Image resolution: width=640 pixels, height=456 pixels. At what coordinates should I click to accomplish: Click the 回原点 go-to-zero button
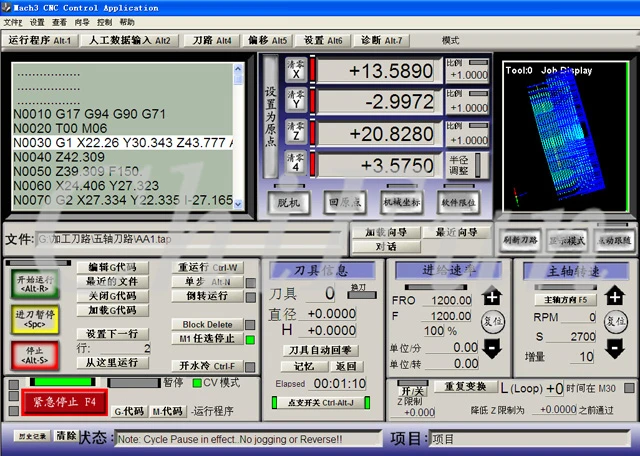pyautogui.click(x=345, y=202)
